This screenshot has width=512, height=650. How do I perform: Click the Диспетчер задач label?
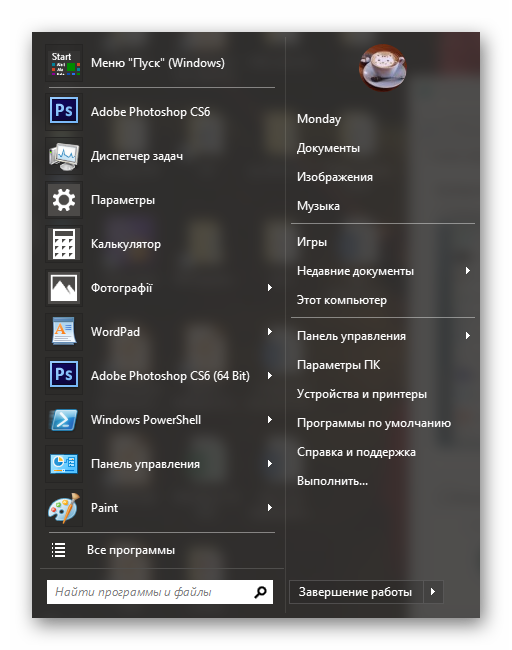click(x=137, y=156)
